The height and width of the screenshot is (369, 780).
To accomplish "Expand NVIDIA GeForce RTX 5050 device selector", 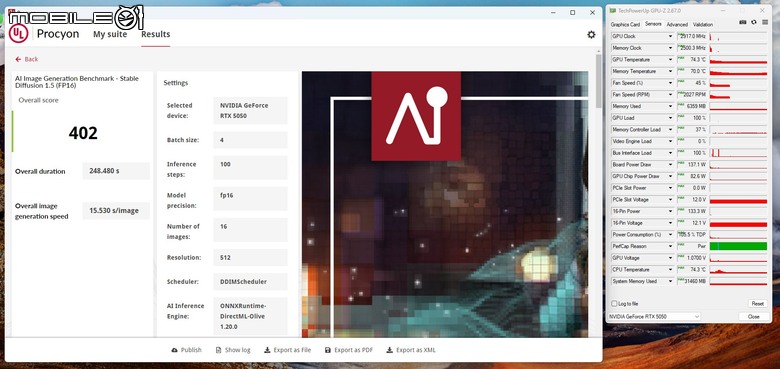I will 654,317.
